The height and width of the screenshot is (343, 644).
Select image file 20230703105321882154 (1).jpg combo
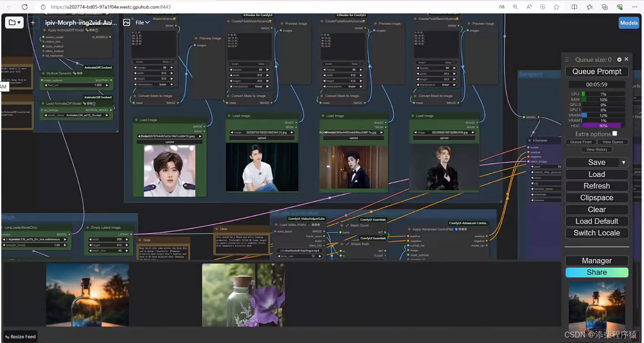(262, 133)
